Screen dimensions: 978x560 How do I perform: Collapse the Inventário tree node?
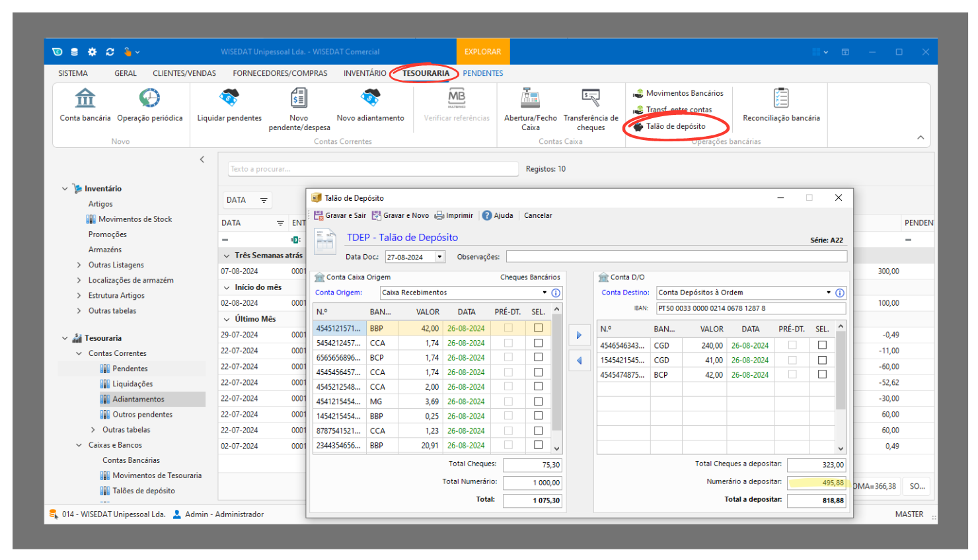65,189
